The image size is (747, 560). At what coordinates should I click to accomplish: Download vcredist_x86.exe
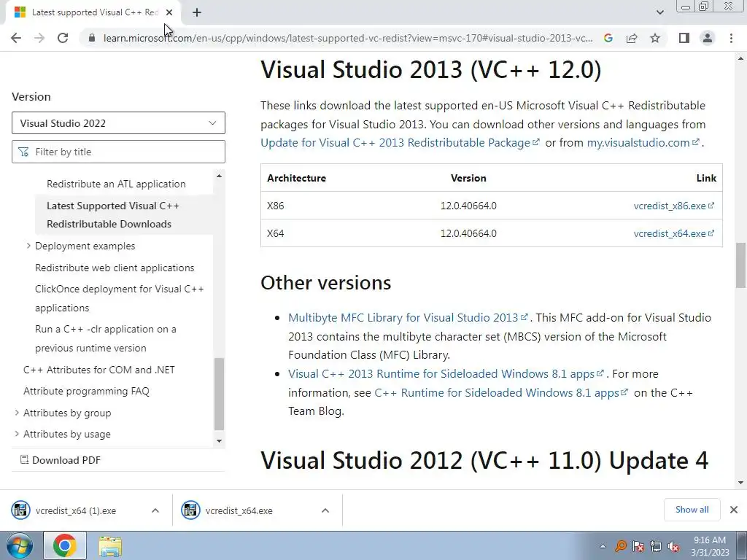pyautogui.click(x=673, y=206)
